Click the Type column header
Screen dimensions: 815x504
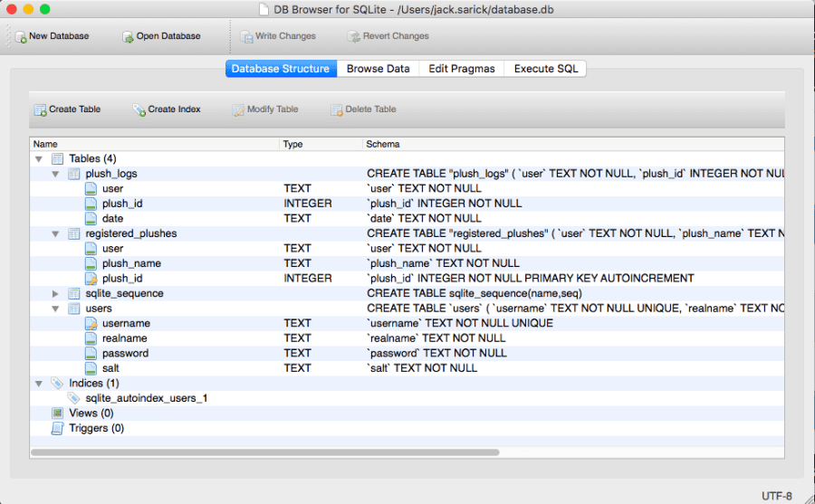tap(321, 145)
